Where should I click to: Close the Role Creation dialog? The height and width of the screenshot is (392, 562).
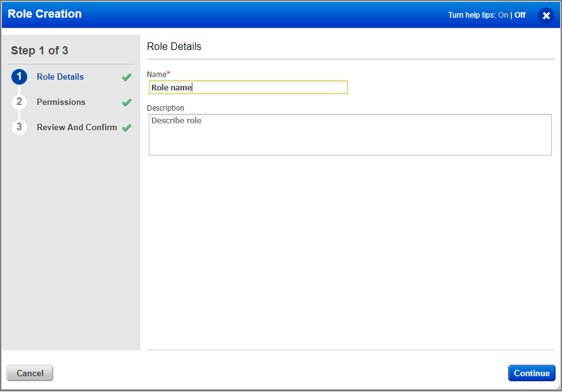tap(546, 15)
